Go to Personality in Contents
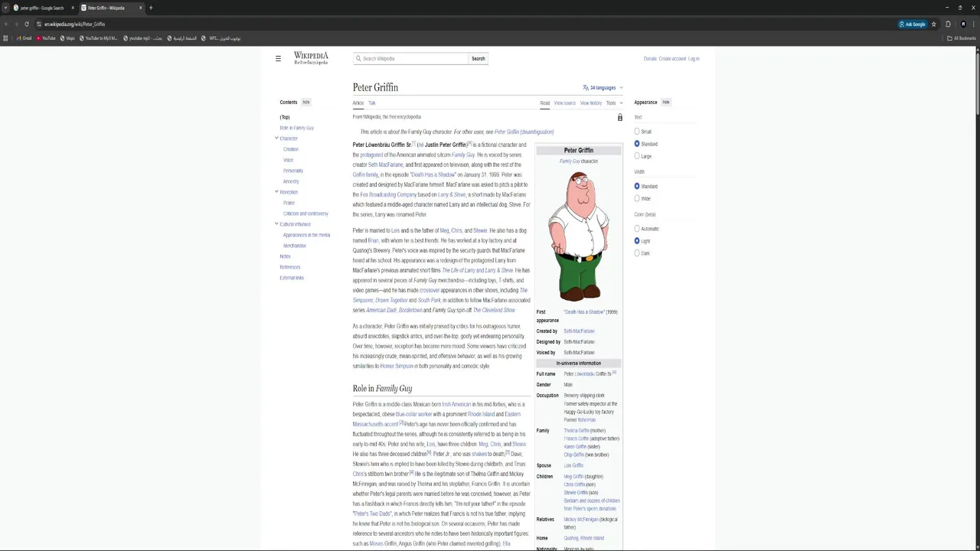980x551 pixels. pos(293,171)
